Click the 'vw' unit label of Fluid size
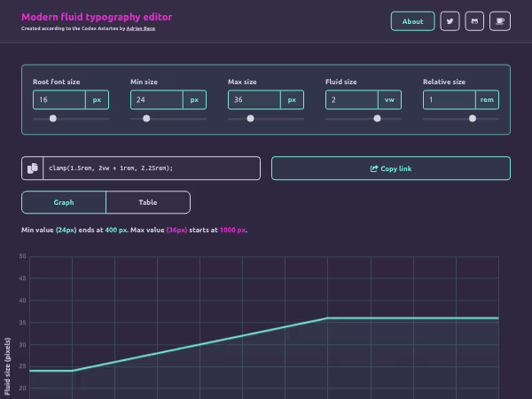The height and width of the screenshot is (399, 532). pyautogui.click(x=389, y=99)
